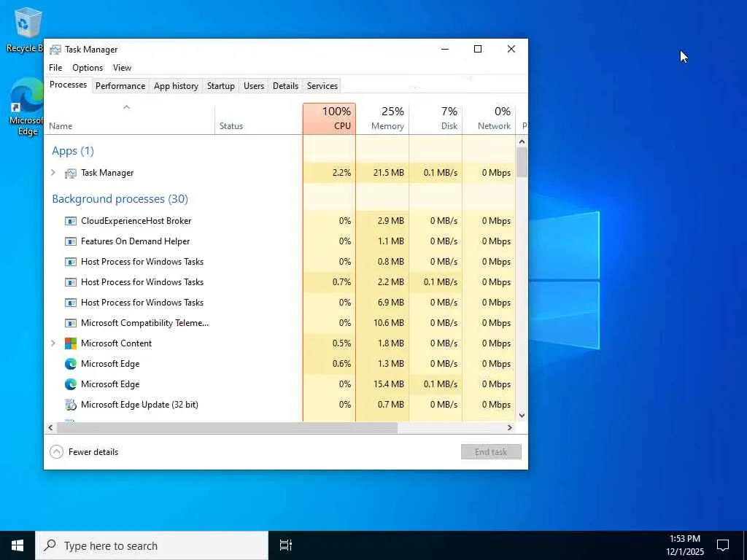The height and width of the screenshot is (560, 747).
Task: Expand the Task Manager app row
Action: tap(53, 173)
